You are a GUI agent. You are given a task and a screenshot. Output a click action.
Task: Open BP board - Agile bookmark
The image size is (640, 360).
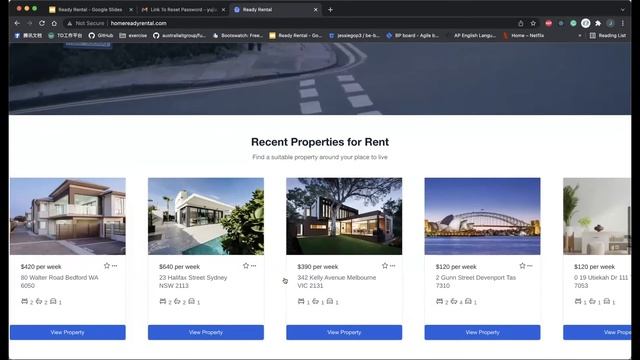(x=413, y=36)
